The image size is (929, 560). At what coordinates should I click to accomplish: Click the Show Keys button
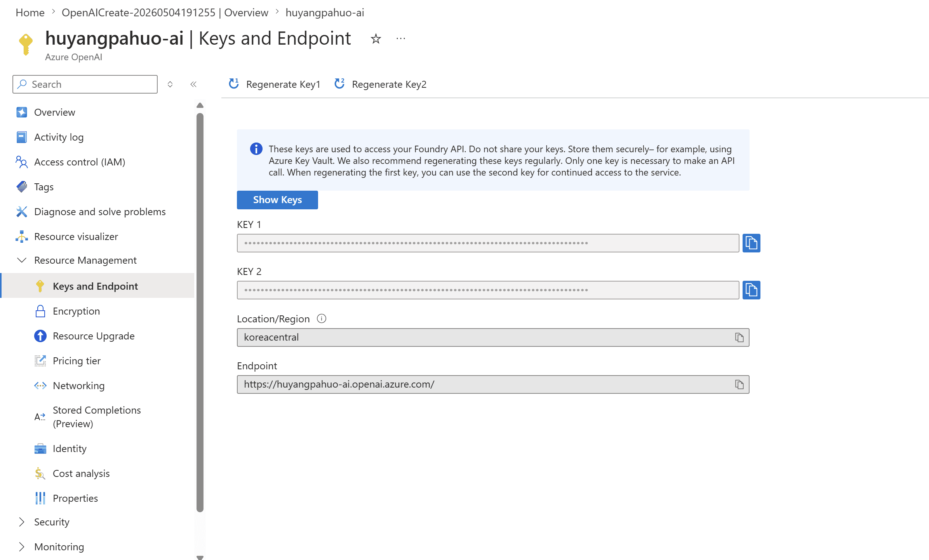click(x=277, y=200)
